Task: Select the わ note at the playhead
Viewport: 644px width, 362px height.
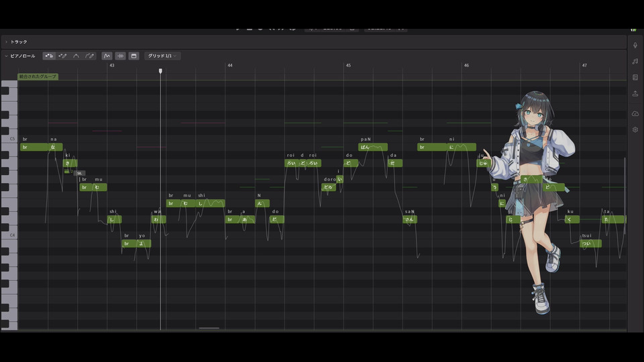Action: (x=158, y=219)
